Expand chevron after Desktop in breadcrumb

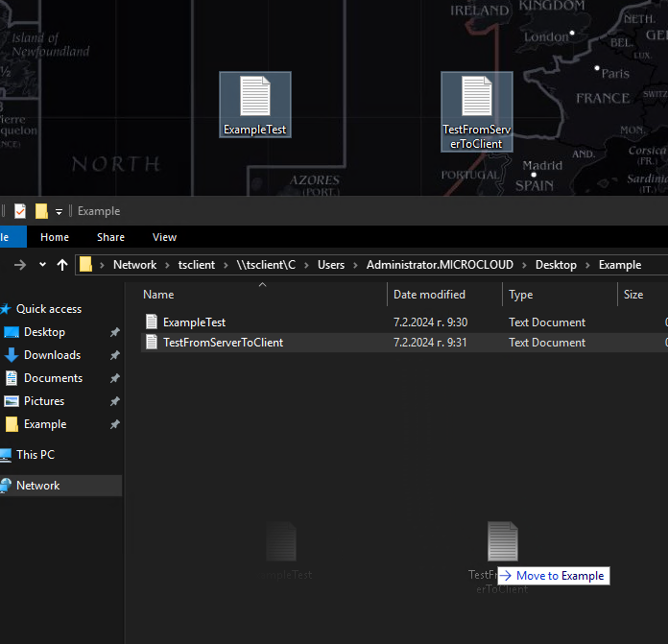coord(588,265)
